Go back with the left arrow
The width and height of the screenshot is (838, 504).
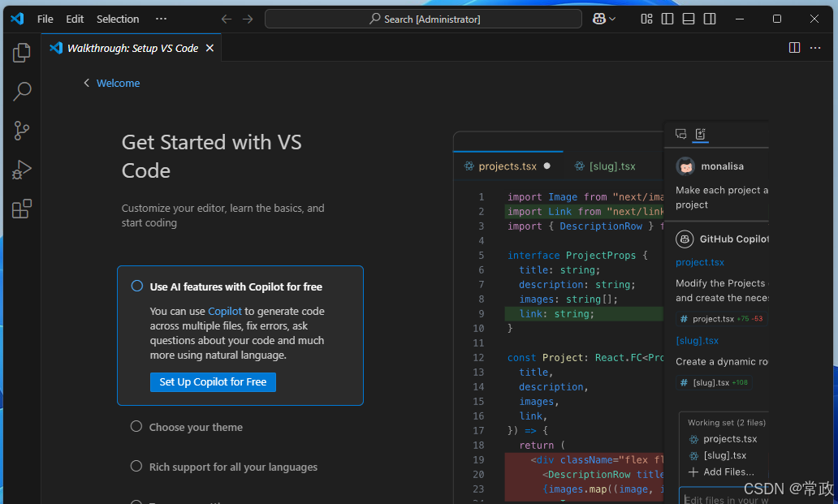(227, 19)
